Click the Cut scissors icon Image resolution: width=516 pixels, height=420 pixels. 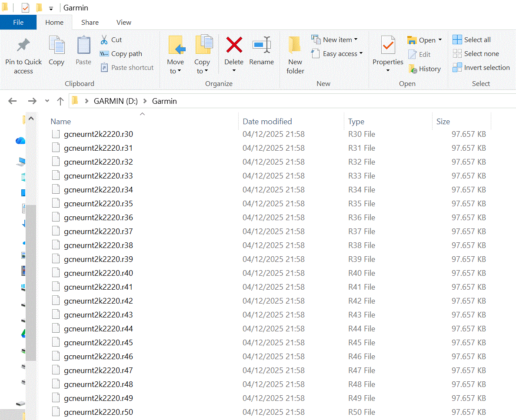point(104,40)
